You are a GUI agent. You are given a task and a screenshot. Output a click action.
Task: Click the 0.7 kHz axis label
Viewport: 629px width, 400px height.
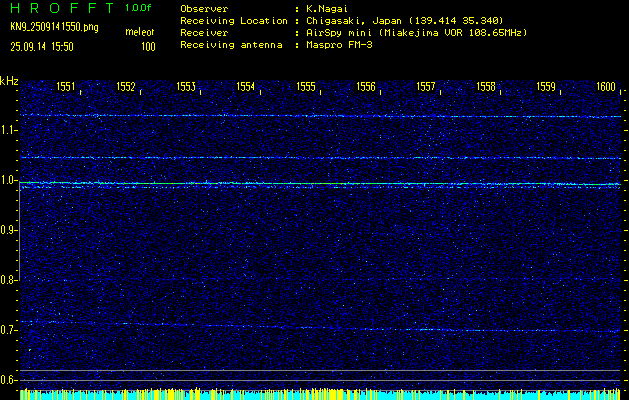pos(7,330)
